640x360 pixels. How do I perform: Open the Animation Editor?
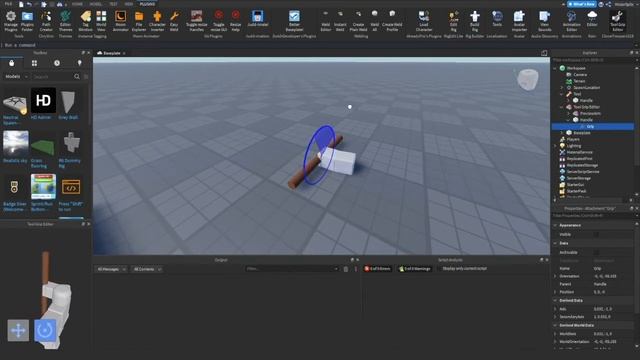(x=571, y=21)
